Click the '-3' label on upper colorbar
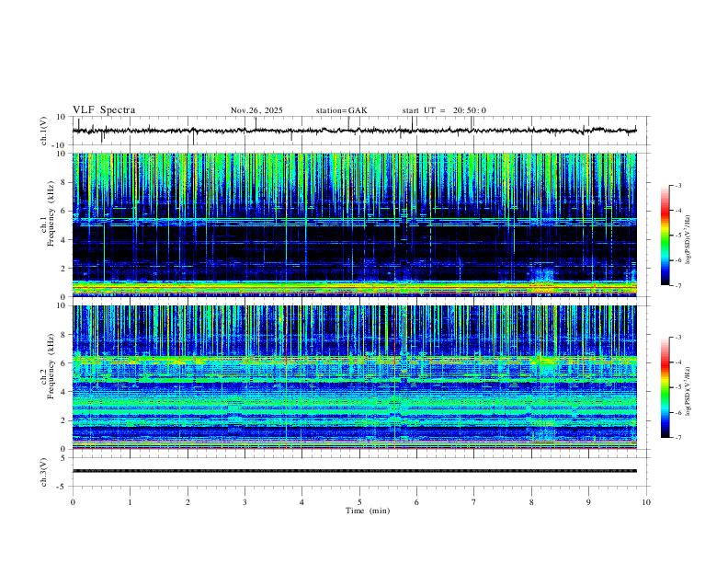 677,185
